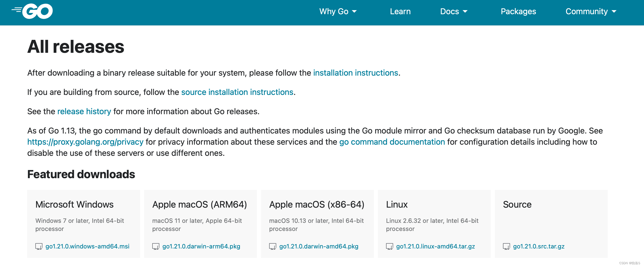Click download icon beside go1.21.0.src.tar.gz
The height and width of the screenshot is (267, 644).
click(x=507, y=246)
